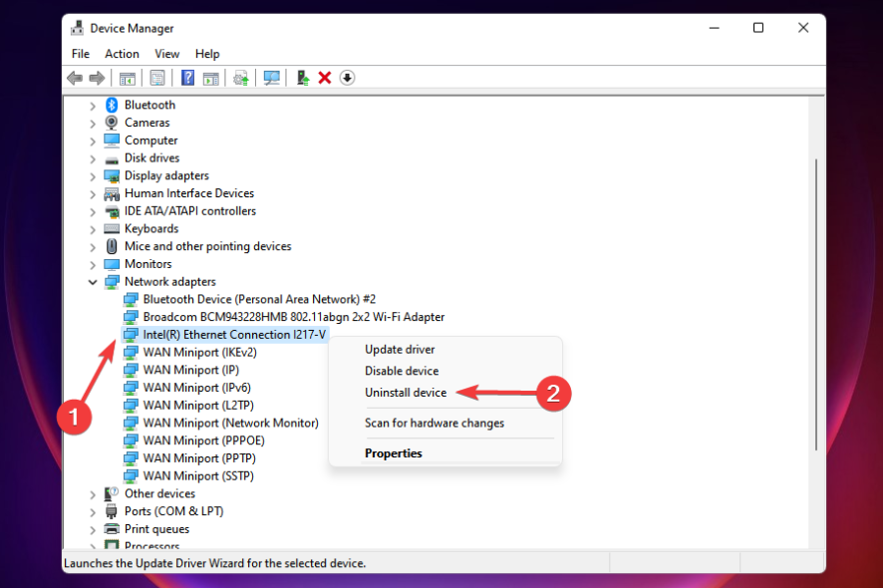Expand the Display adapters category

click(x=93, y=175)
